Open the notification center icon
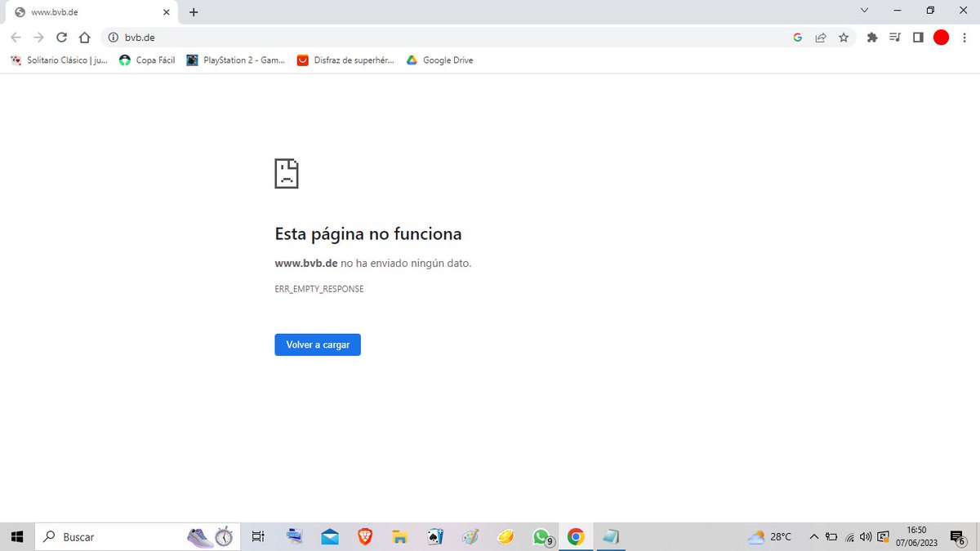Screen dimensions: 980x551 tap(959, 536)
